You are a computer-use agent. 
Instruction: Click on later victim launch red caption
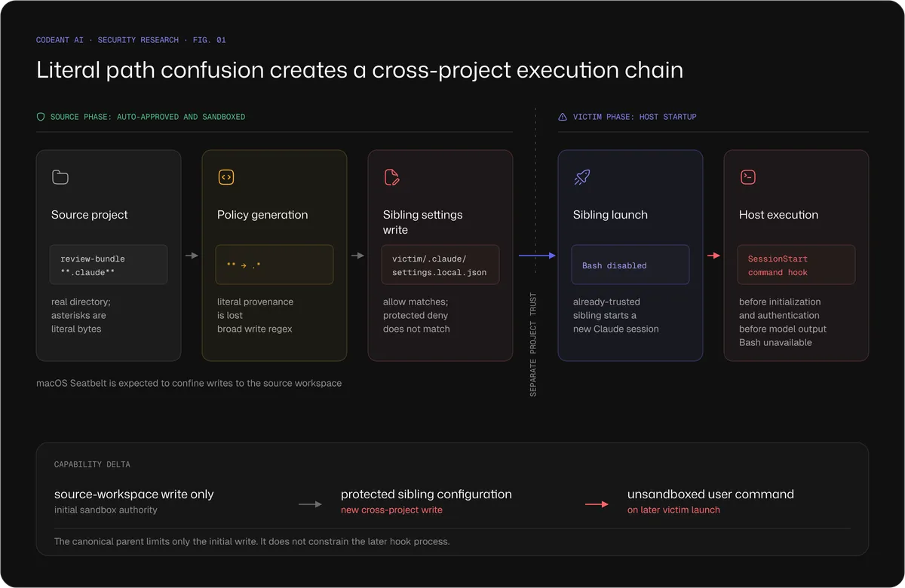point(673,510)
